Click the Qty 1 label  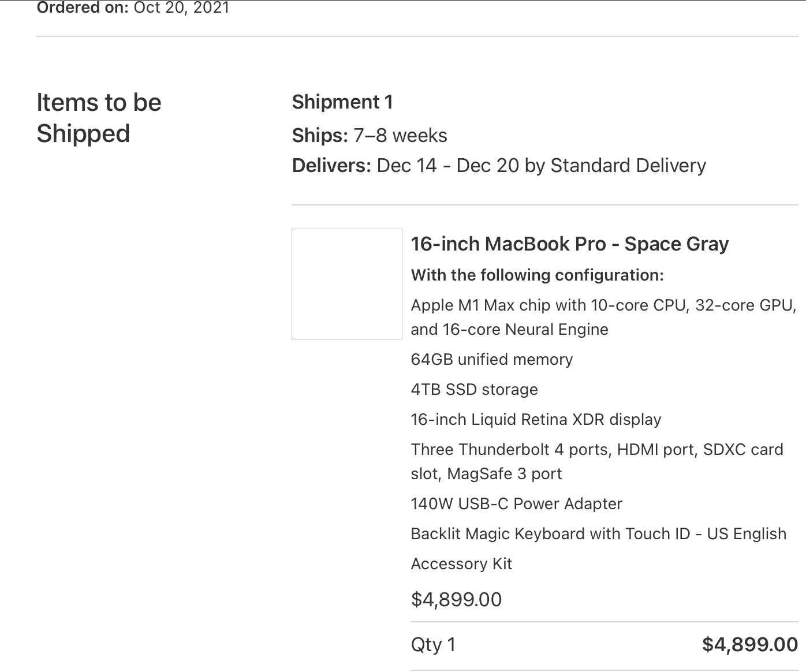coord(433,644)
